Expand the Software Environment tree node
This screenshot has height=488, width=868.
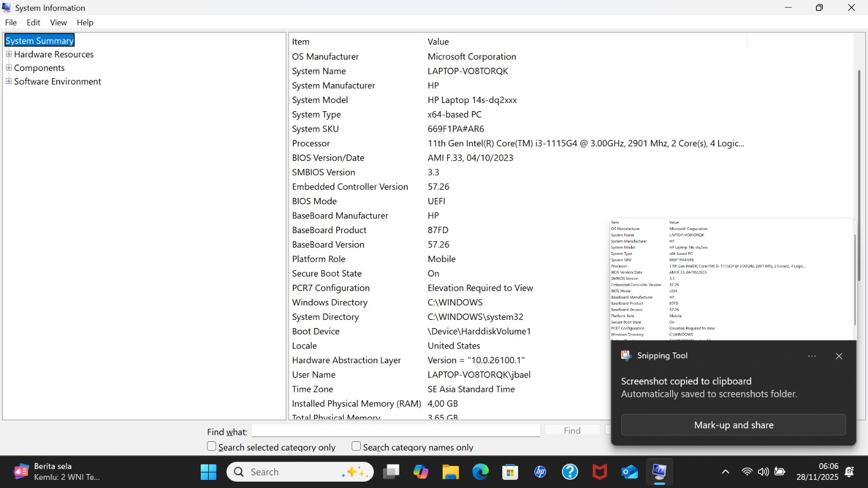9,81
